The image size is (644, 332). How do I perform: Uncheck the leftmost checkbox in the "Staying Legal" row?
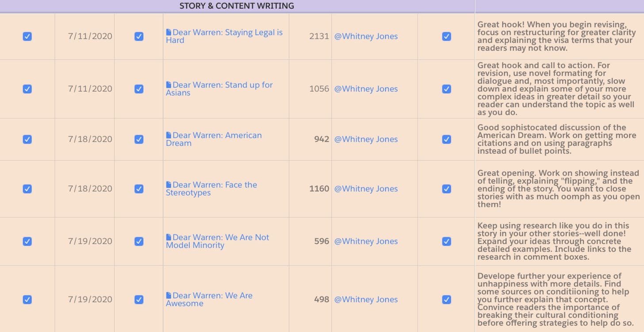point(27,36)
